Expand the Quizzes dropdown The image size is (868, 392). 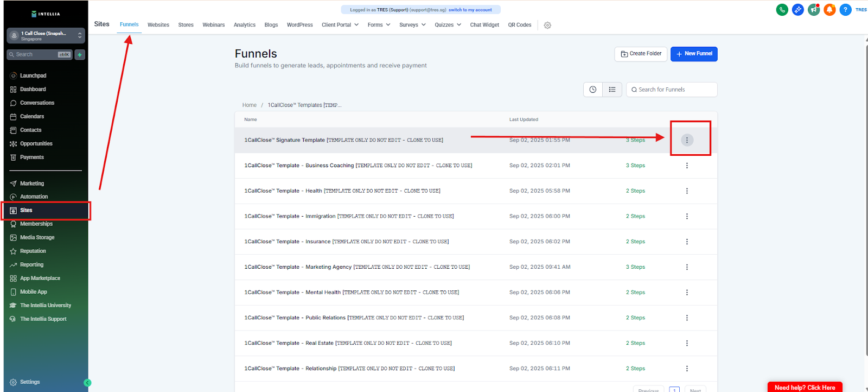[x=448, y=25]
